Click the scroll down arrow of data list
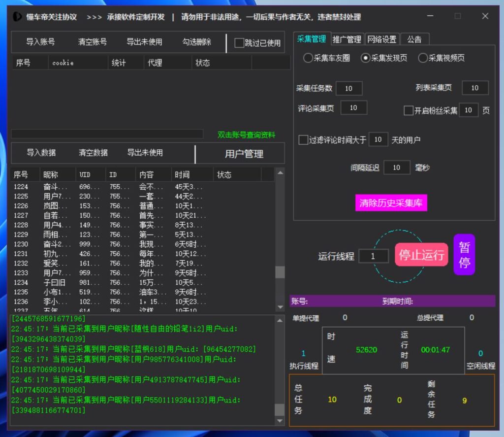 pyautogui.click(x=280, y=307)
